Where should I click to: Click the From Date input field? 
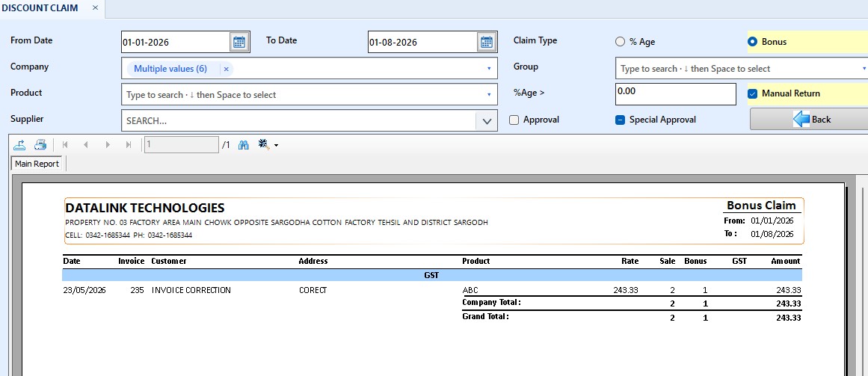click(175, 42)
